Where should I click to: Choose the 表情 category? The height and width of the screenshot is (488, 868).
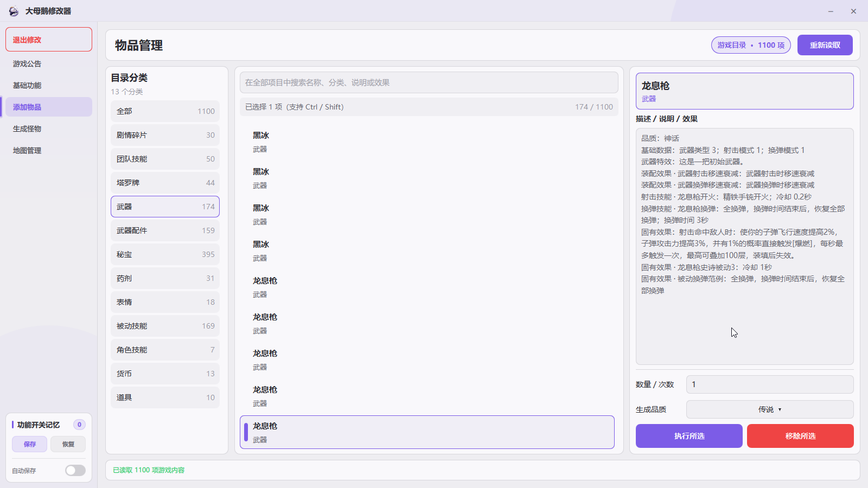(x=165, y=302)
